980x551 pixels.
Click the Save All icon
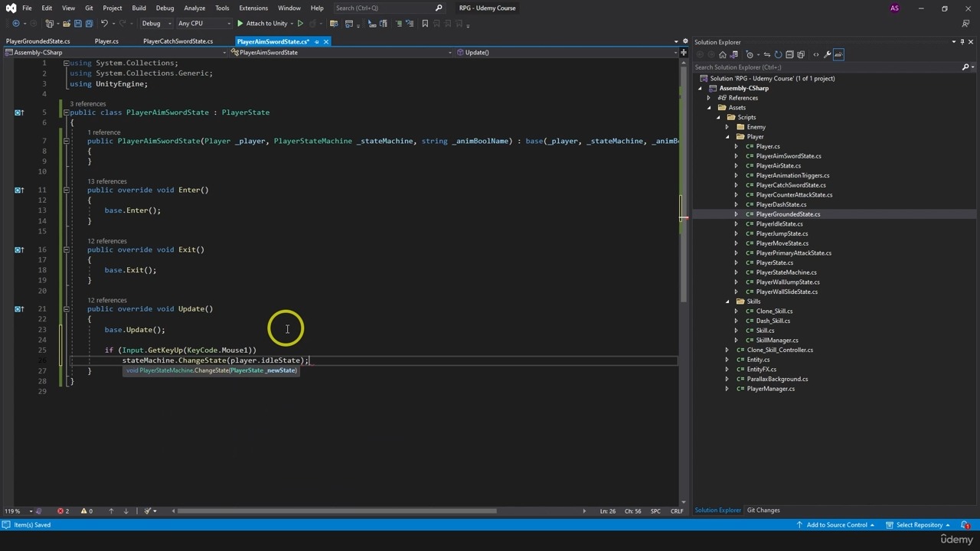tap(90, 23)
